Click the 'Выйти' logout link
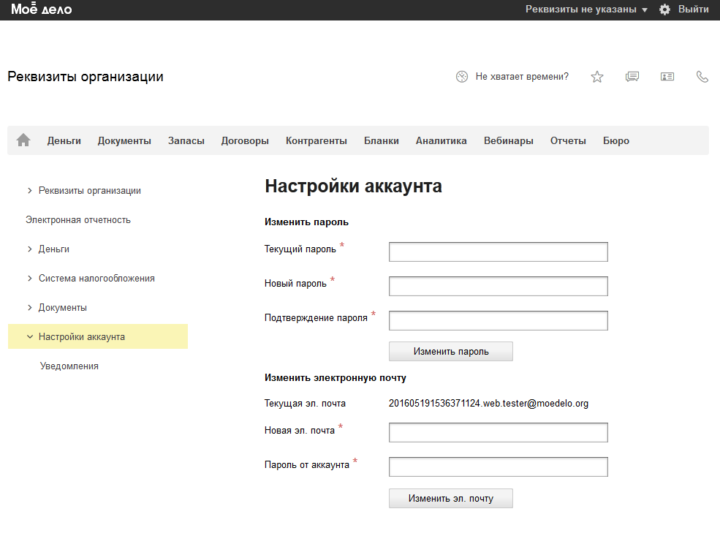 click(693, 9)
